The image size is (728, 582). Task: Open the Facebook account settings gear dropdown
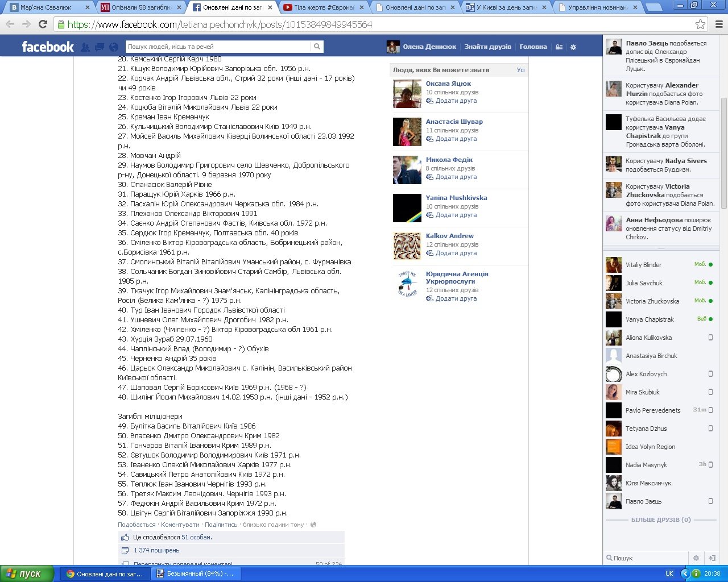tap(573, 47)
